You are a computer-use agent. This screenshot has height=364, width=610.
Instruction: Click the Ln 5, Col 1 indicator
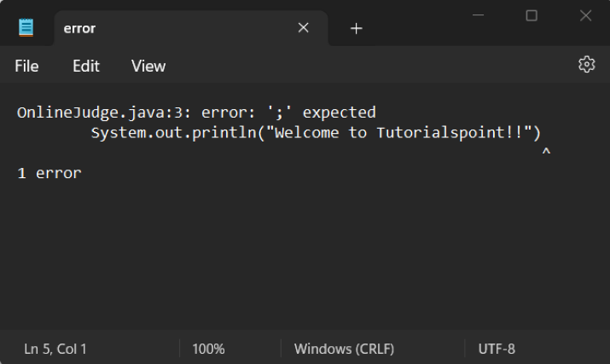pos(55,349)
